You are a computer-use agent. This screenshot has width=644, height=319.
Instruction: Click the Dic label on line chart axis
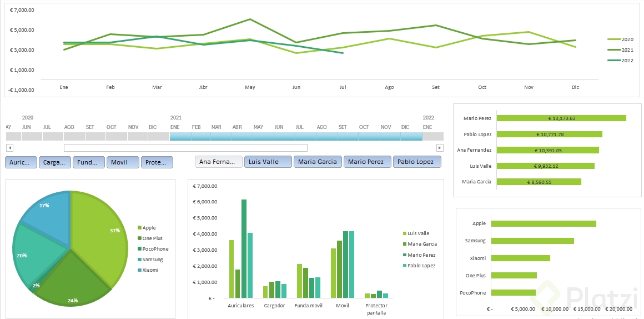click(575, 87)
